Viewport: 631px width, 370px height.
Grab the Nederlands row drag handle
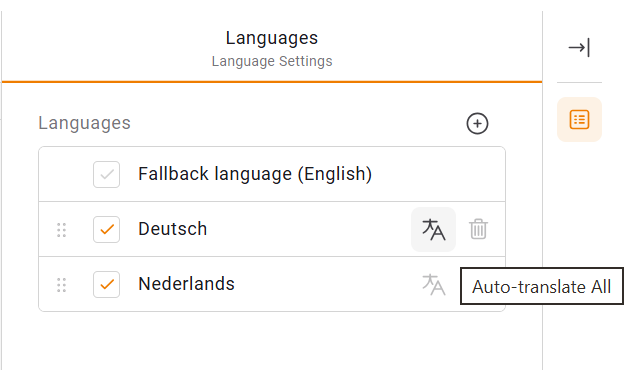pos(61,285)
